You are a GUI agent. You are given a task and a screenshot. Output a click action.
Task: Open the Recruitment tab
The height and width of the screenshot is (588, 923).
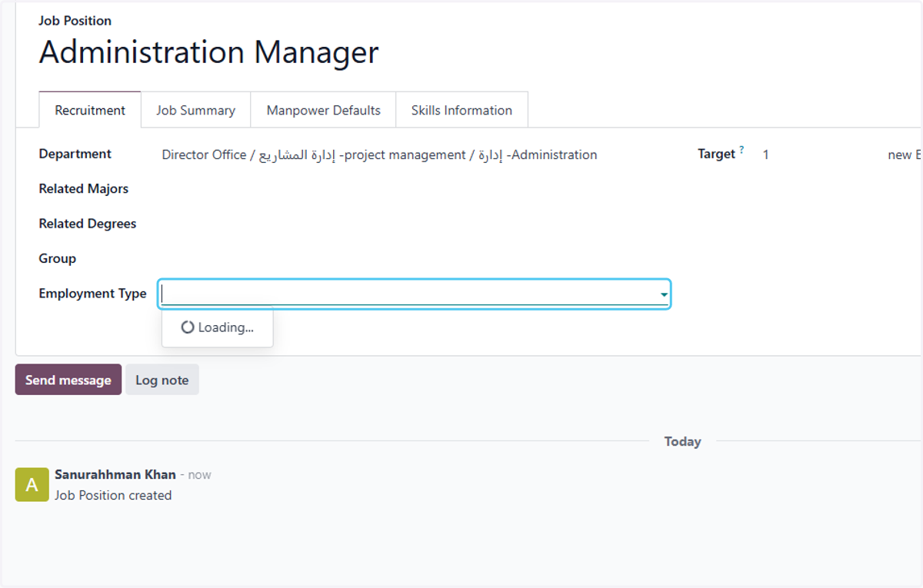(90, 110)
